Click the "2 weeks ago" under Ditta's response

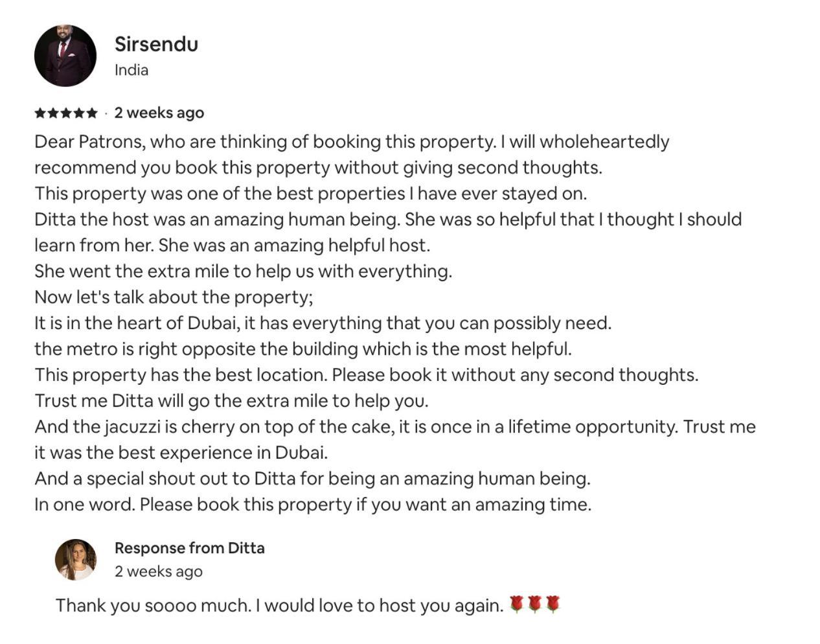(159, 571)
